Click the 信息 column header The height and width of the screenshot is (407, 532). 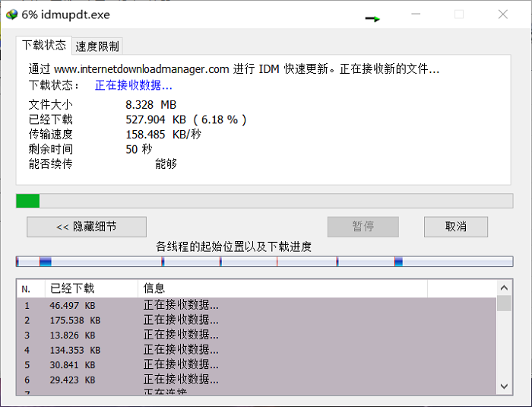coord(283,289)
